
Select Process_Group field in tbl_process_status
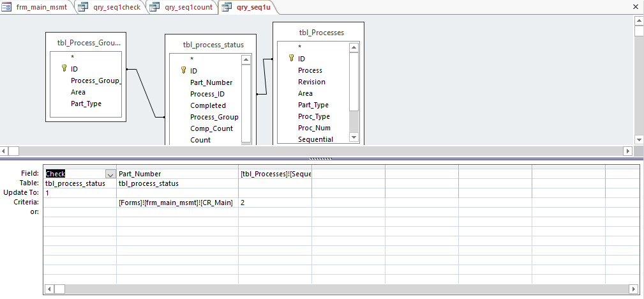coord(214,117)
